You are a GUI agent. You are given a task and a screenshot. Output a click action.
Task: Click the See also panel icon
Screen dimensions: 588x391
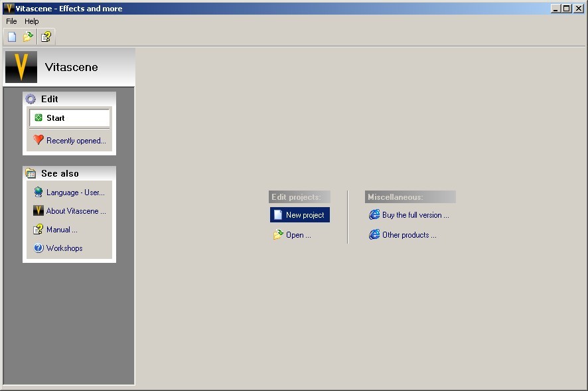[x=31, y=173]
